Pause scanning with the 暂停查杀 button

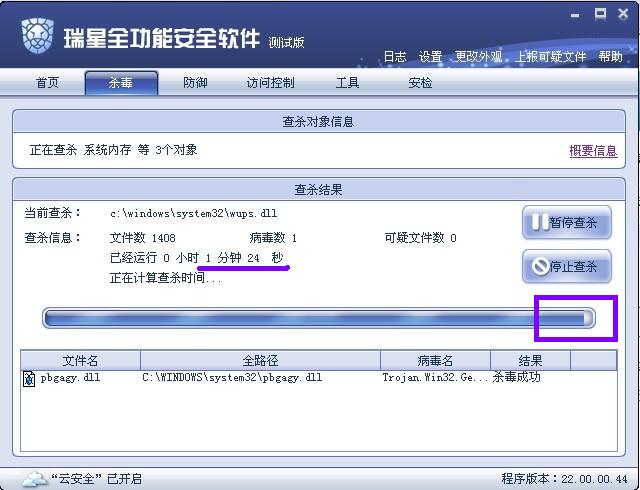pos(567,223)
